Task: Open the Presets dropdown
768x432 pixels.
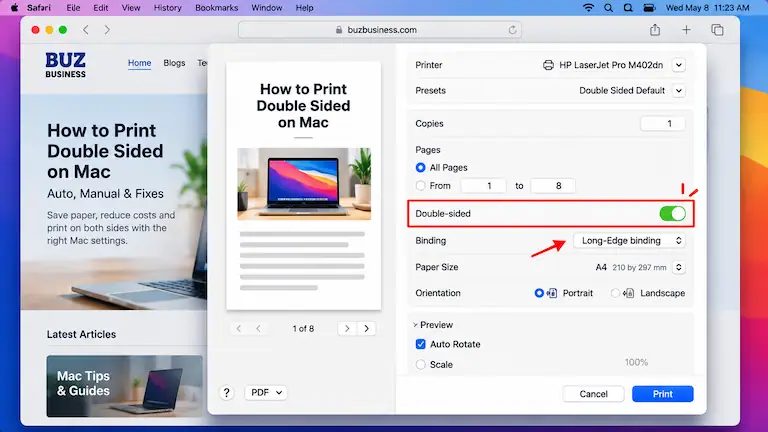Action: click(678, 91)
